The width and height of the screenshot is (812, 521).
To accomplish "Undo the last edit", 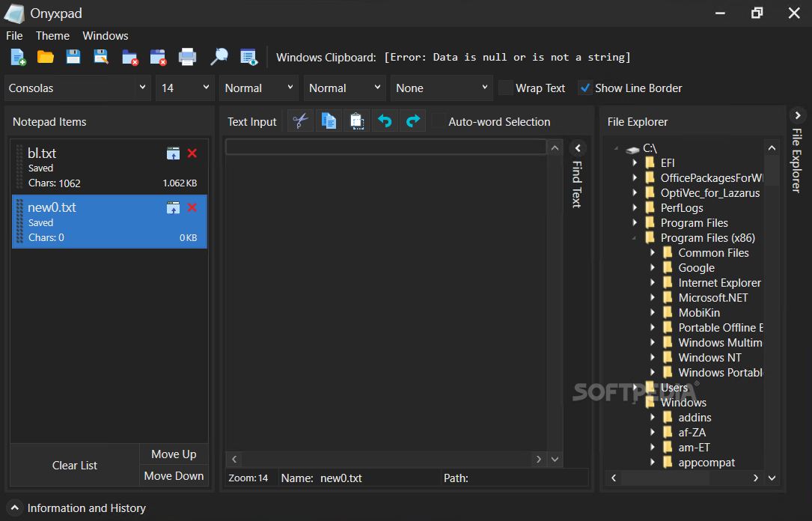I will click(385, 121).
